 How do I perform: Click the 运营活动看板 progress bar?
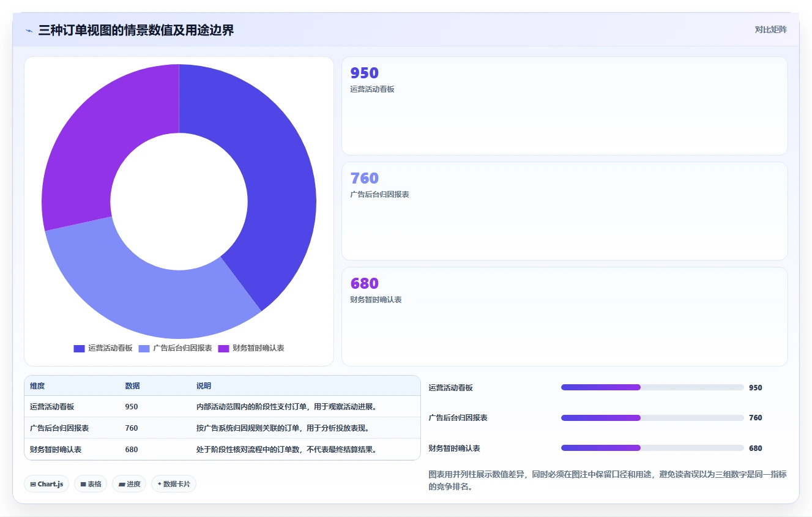tap(652, 387)
